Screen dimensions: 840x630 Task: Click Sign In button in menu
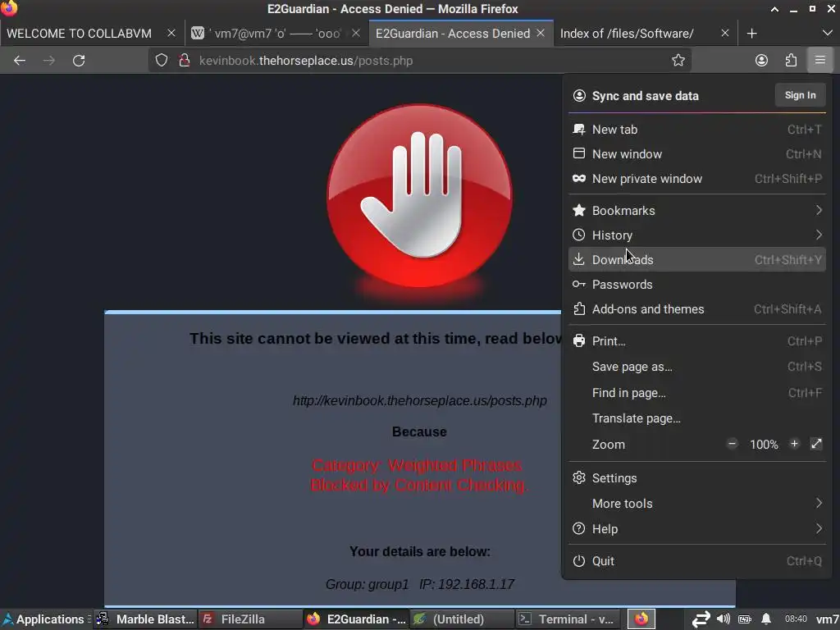click(x=800, y=95)
